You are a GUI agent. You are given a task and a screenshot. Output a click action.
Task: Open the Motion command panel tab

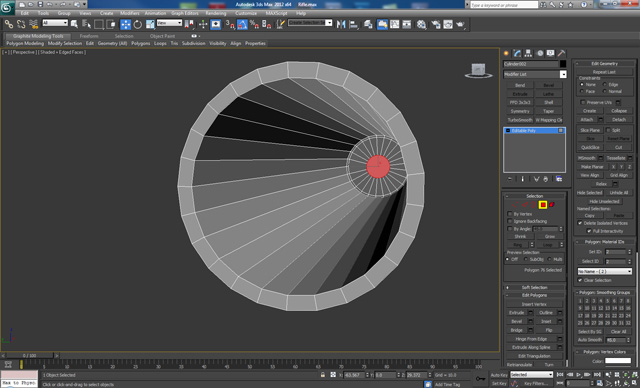click(x=540, y=53)
